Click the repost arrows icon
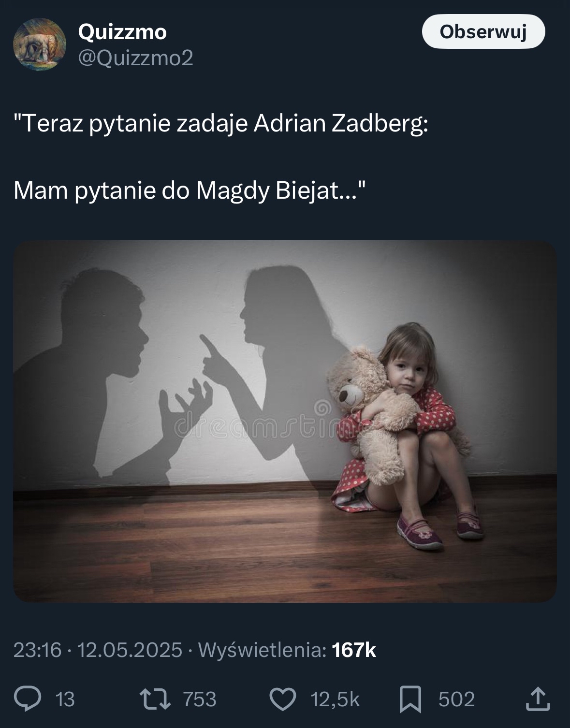This screenshot has height=728, width=570. [x=155, y=699]
